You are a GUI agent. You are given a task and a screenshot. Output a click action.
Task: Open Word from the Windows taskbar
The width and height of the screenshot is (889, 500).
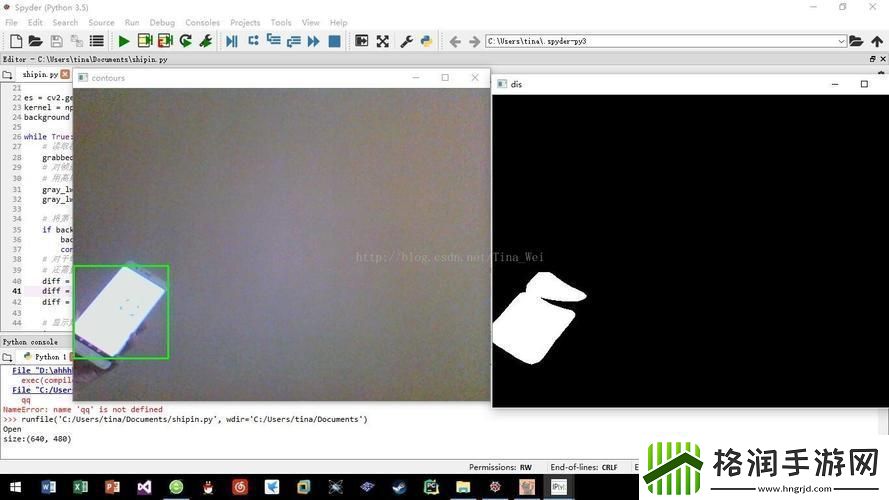tap(49, 487)
